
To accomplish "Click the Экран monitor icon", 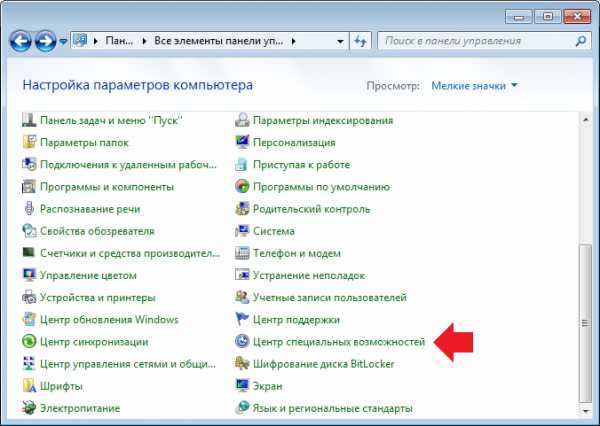I will pos(242,386).
